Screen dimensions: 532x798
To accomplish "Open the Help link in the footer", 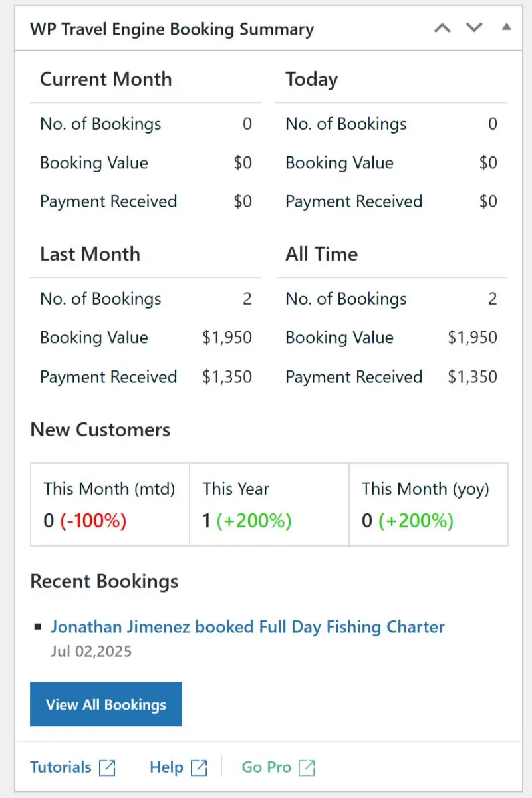I will (x=166, y=767).
